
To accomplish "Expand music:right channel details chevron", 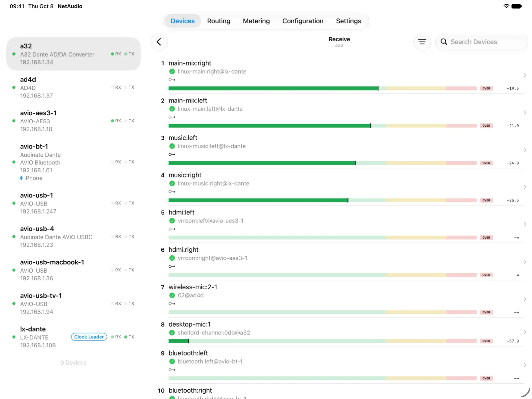I will pyautogui.click(x=525, y=187).
